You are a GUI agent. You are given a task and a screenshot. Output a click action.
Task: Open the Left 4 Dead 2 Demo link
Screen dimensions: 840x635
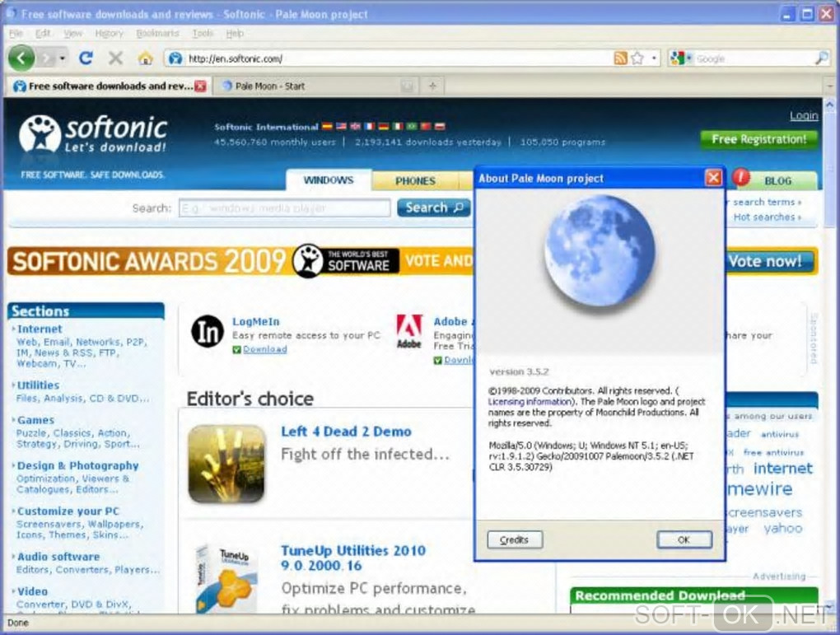pyautogui.click(x=346, y=432)
